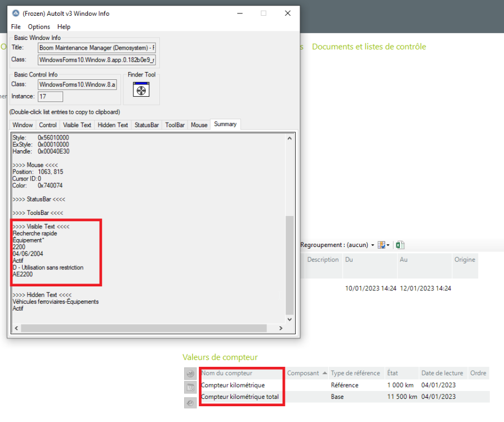Open the Options menu

pos(39,26)
